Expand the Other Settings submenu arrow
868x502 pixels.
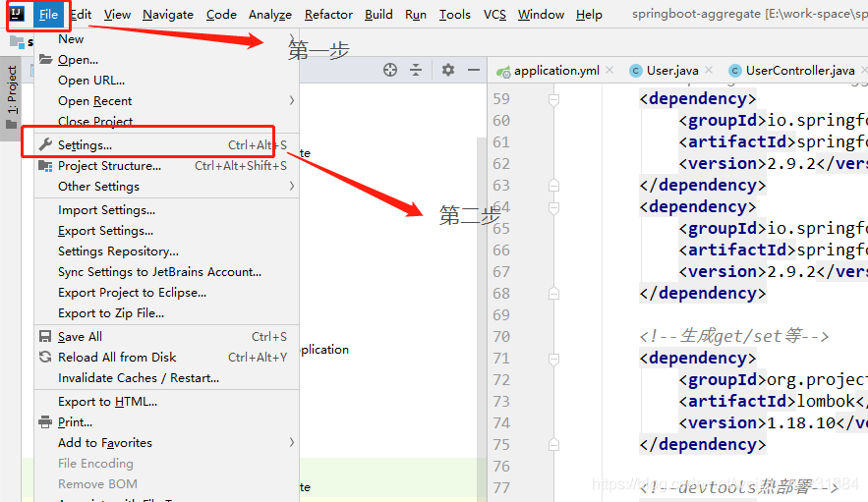[292, 186]
